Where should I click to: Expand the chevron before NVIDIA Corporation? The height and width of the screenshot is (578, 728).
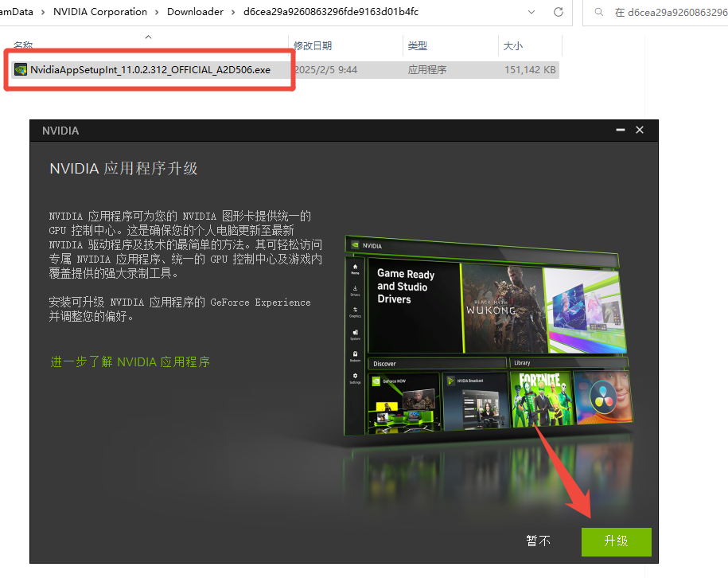[x=43, y=12]
